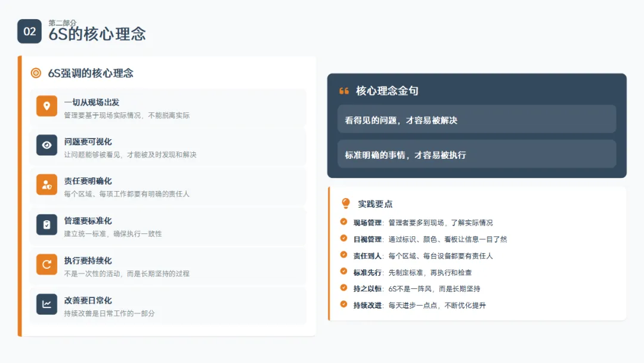The image size is (644, 363).
Task: Click the heading 问题要可视化
Action: click(88, 142)
